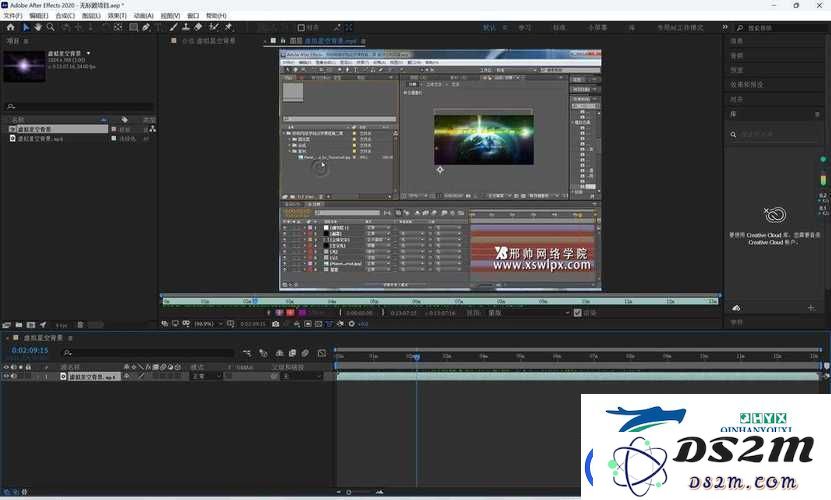Select the Clone Stamp tool
This screenshot has height=500, width=831.
(186, 27)
